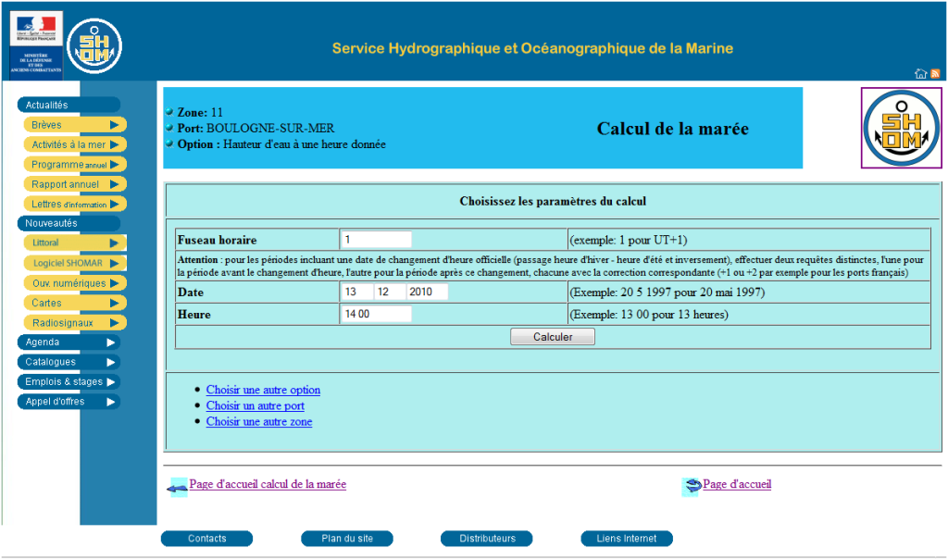Click the Distributeurs footer button
This screenshot has width=948, height=560.
coord(487,538)
